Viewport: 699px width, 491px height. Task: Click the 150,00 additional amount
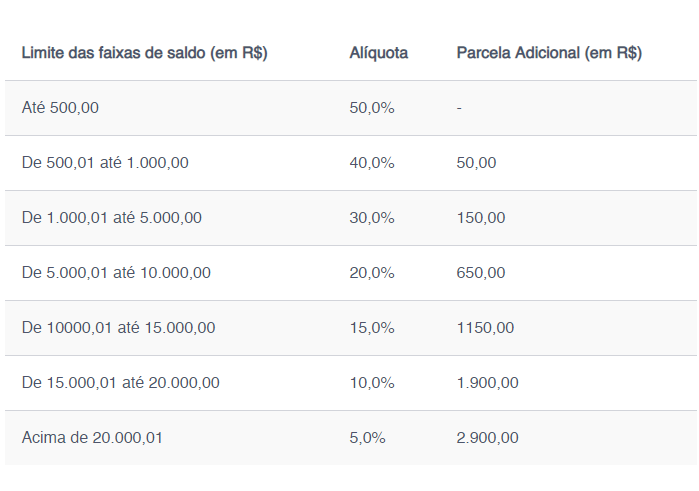point(481,218)
